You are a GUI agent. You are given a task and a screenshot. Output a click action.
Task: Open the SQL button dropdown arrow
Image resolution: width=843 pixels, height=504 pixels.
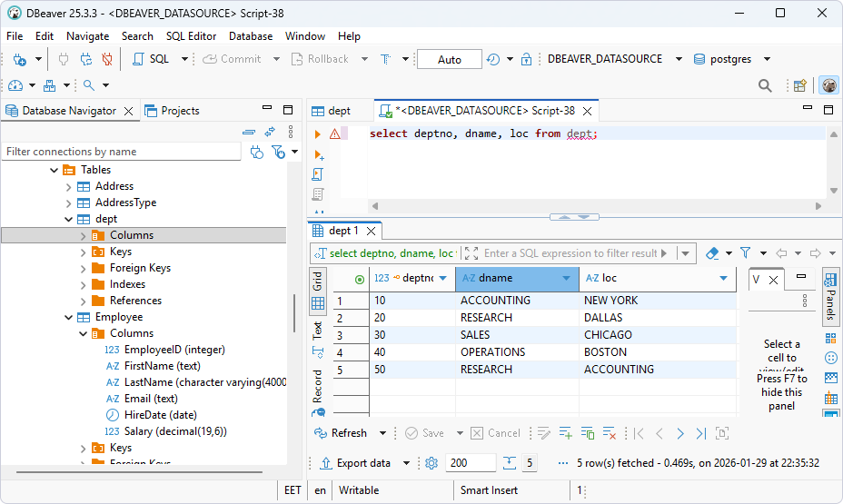[x=184, y=59]
